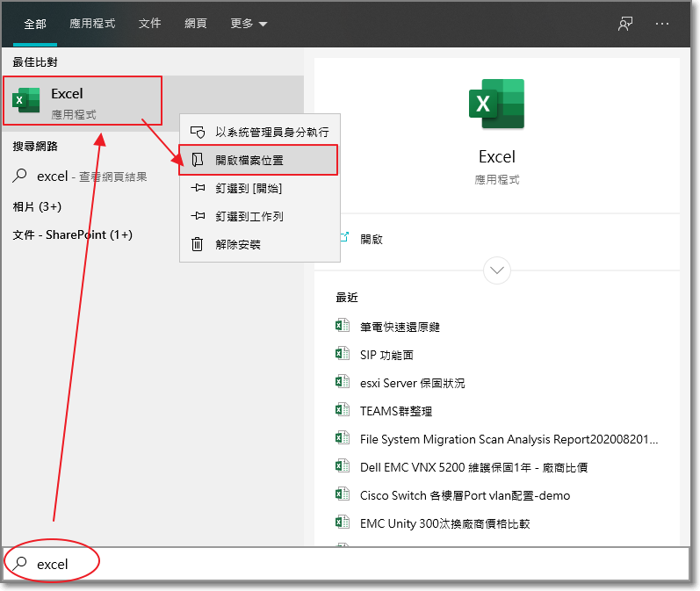Open recent file 筆電快速還原鍵
Screen dimensions: 700x591
(400, 328)
